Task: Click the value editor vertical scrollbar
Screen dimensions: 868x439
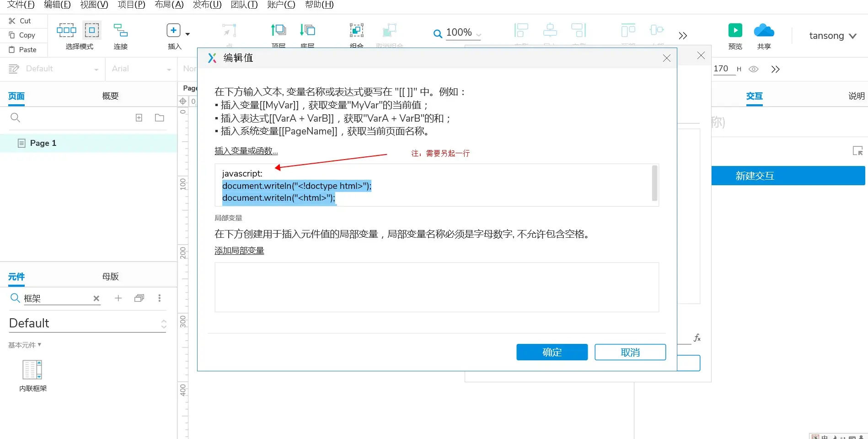Action: click(654, 183)
